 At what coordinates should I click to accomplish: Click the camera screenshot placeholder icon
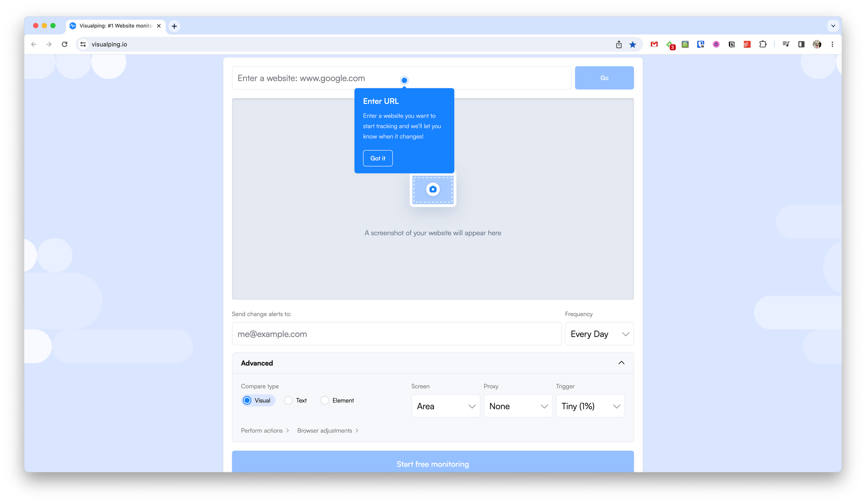click(x=433, y=189)
